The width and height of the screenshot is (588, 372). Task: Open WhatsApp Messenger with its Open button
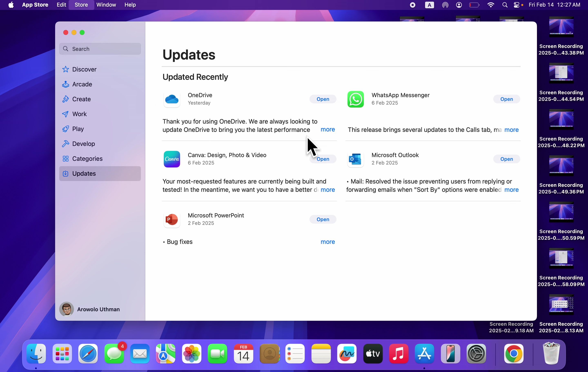(x=507, y=99)
